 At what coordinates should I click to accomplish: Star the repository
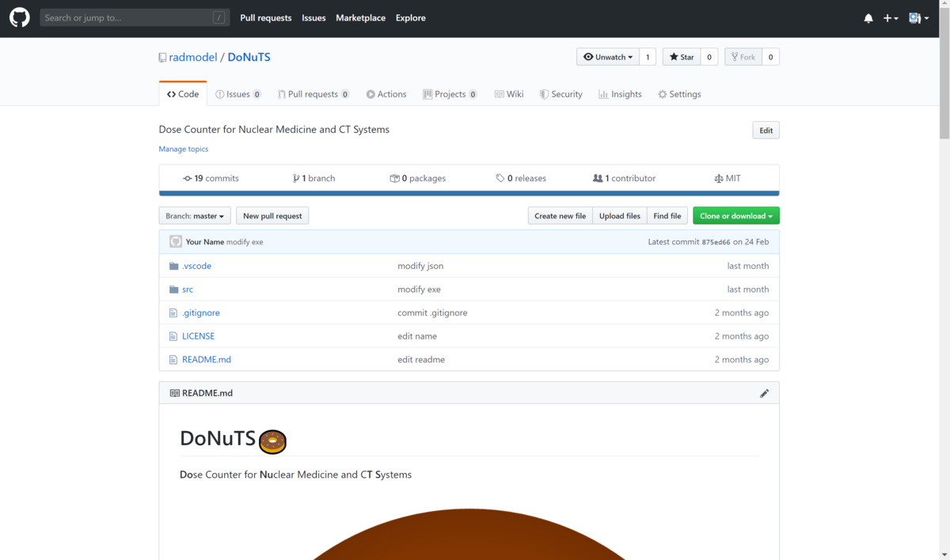pyautogui.click(x=682, y=57)
